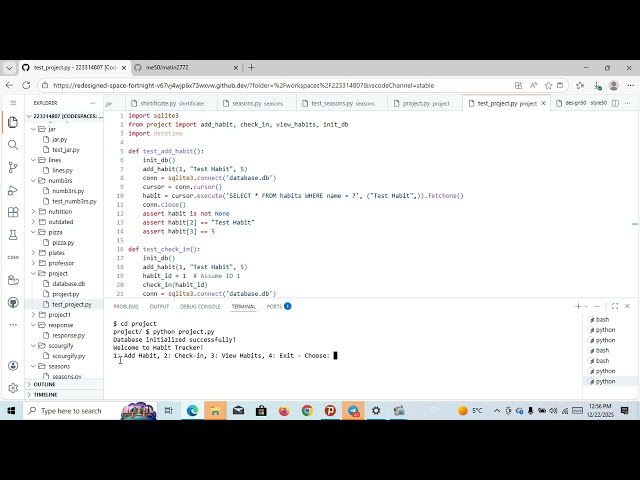
Task: Open browser settings and more menu
Action: [631, 85]
